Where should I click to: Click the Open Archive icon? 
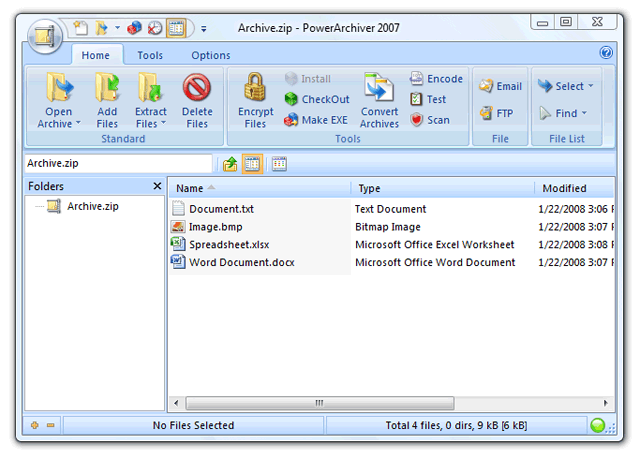click(x=58, y=88)
